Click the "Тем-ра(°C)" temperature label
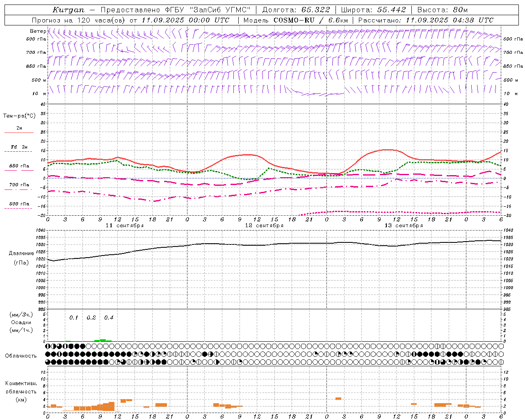 [19, 116]
